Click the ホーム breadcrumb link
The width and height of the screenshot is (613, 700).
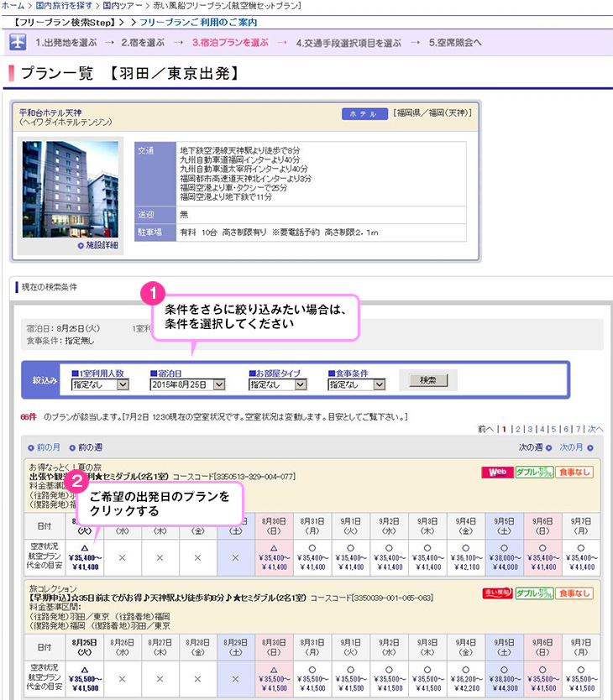12,6
